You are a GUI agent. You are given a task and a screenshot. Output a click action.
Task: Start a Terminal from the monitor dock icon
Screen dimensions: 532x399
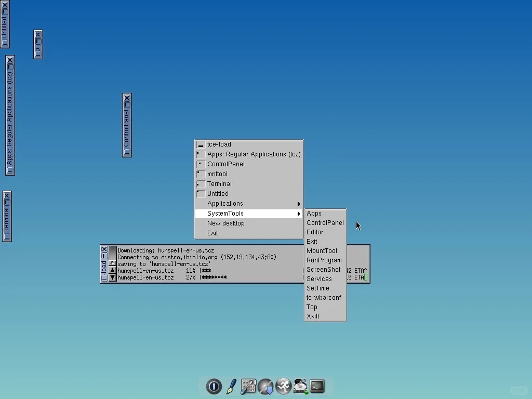[317, 386]
